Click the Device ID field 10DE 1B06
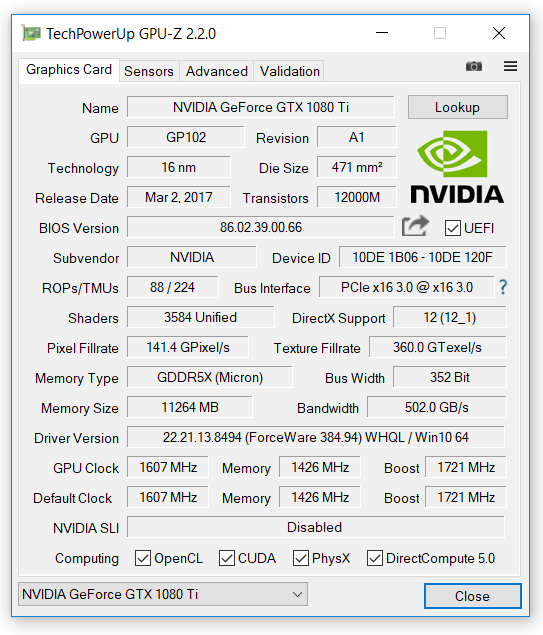This screenshot has height=635, width=543. pos(422,257)
